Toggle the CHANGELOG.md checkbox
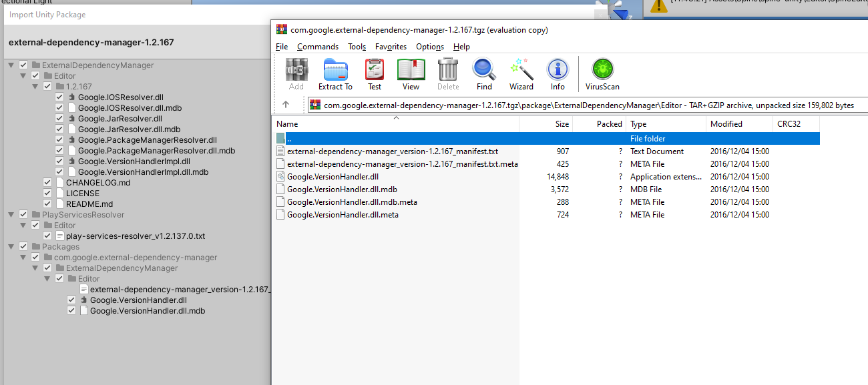The image size is (868, 385). [47, 182]
